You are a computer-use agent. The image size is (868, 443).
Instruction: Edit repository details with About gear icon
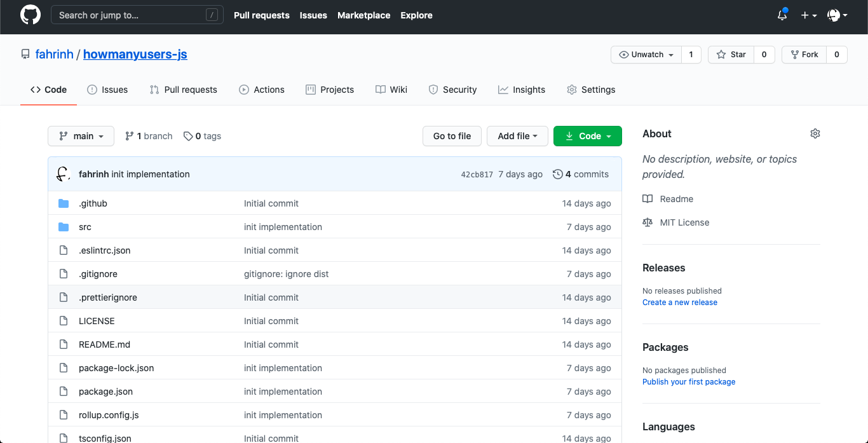(815, 133)
